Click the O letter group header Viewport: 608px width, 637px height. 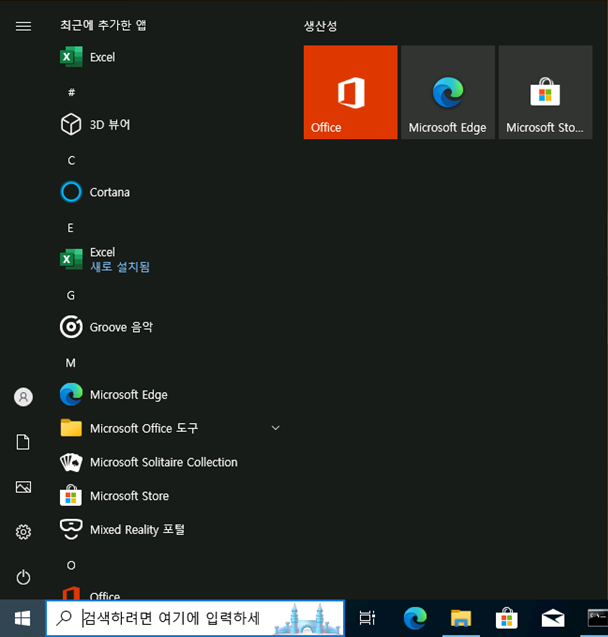pyautogui.click(x=71, y=566)
